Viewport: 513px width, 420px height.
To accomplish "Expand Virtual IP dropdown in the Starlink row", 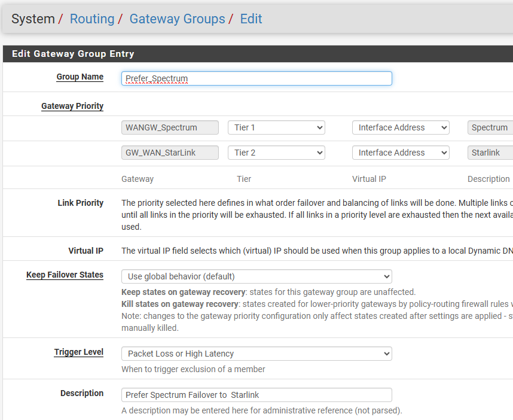I will (x=401, y=153).
